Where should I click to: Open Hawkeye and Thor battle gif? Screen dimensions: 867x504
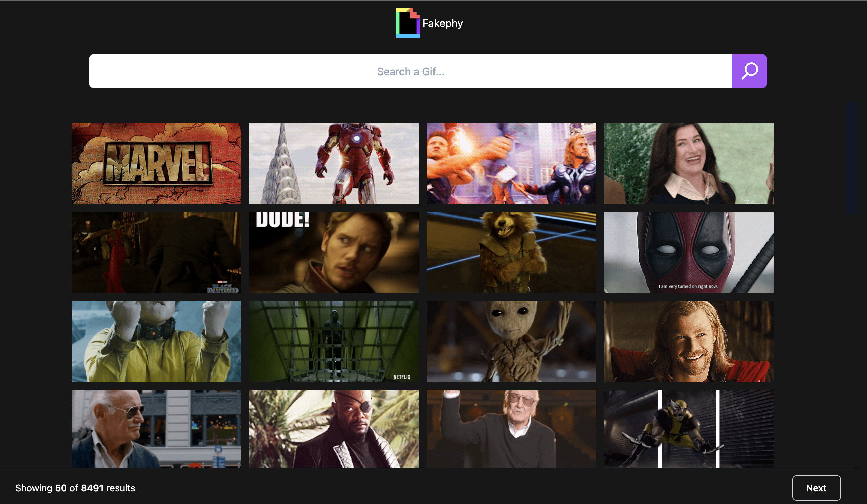click(x=511, y=164)
